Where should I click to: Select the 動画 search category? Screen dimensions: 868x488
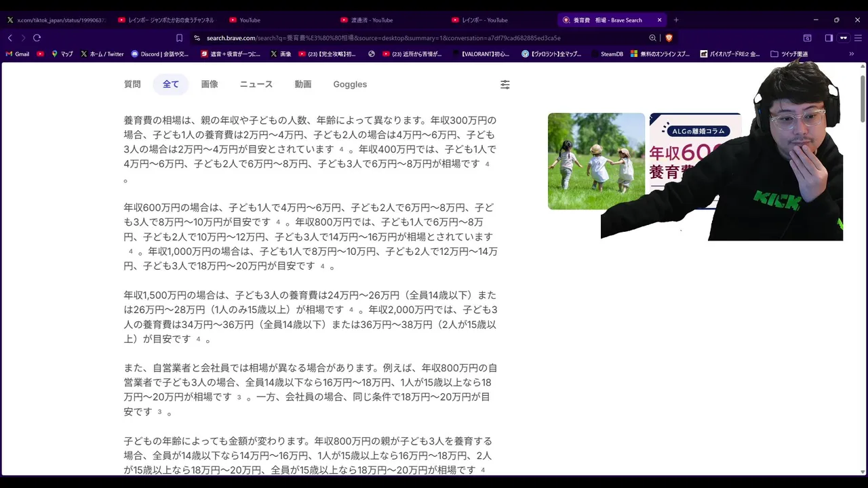303,85
